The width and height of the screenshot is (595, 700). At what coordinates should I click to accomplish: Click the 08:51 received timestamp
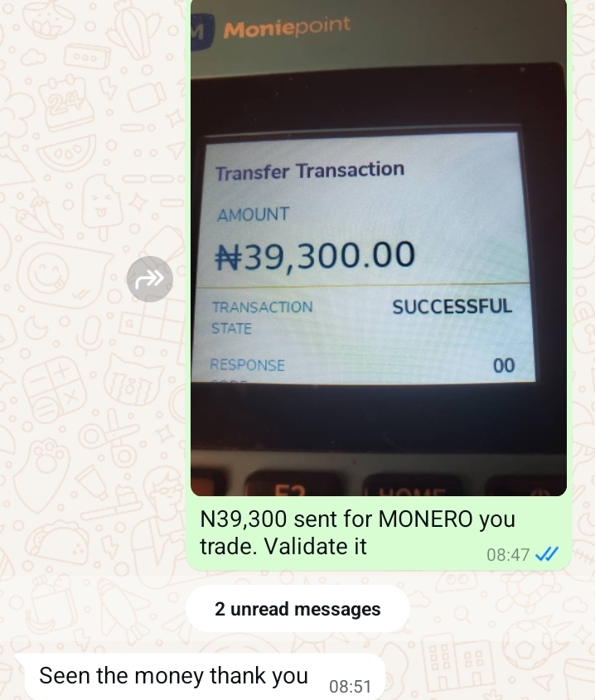click(x=351, y=687)
